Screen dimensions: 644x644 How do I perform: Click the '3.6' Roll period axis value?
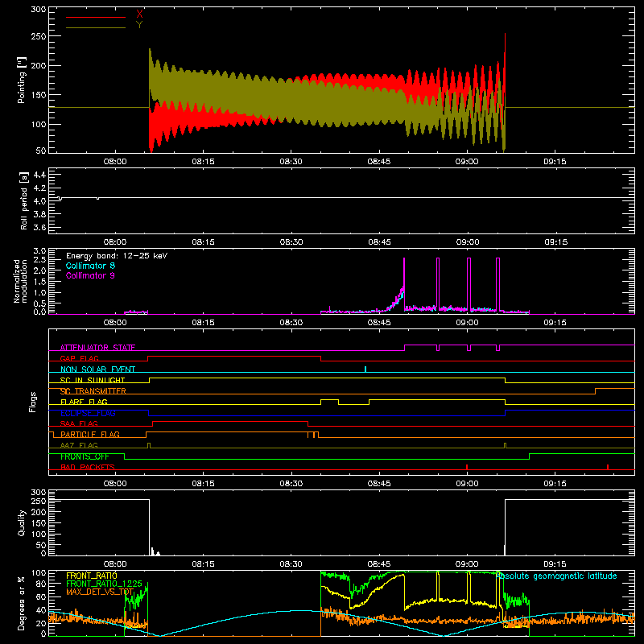(x=39, y=227)
